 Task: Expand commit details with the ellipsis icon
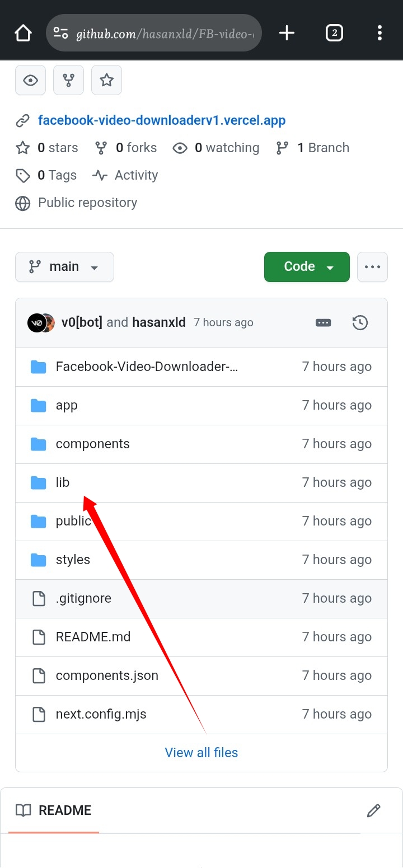tap(323, 322)
